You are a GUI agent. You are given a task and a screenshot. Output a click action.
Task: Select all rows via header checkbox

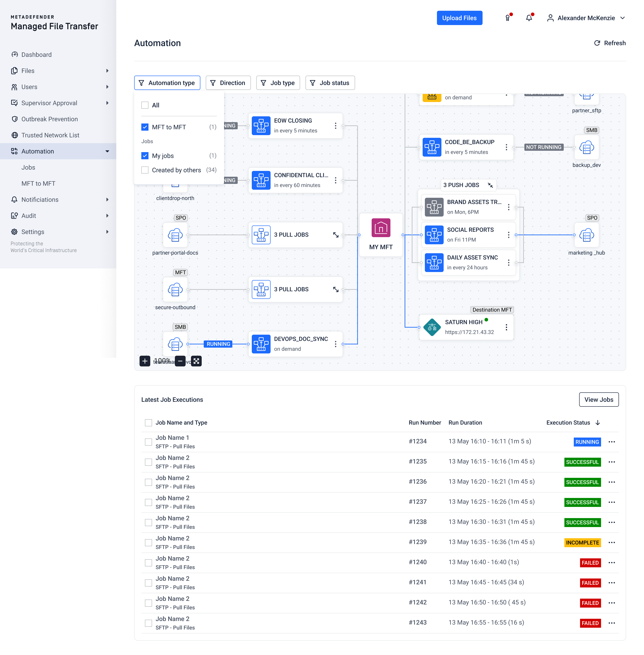[148, 423]
